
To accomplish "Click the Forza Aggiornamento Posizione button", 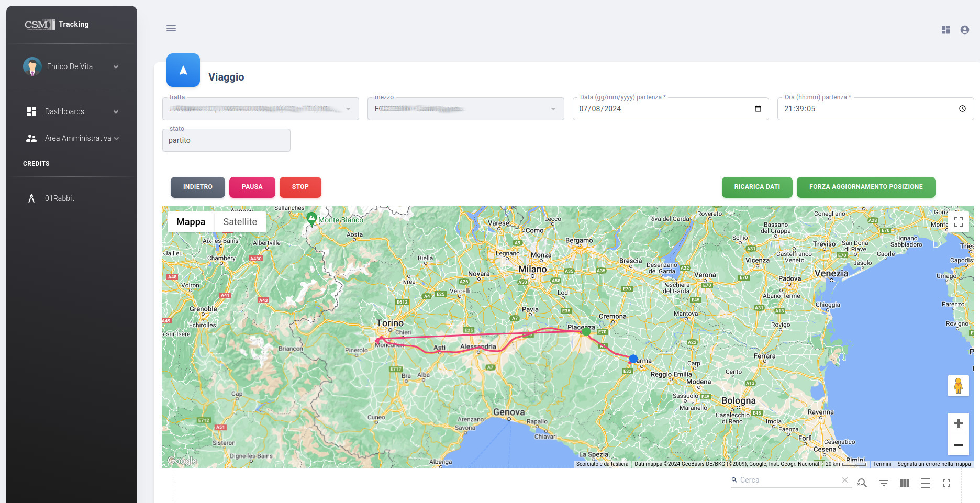I will pyautogui.click(x=865, y=187).
